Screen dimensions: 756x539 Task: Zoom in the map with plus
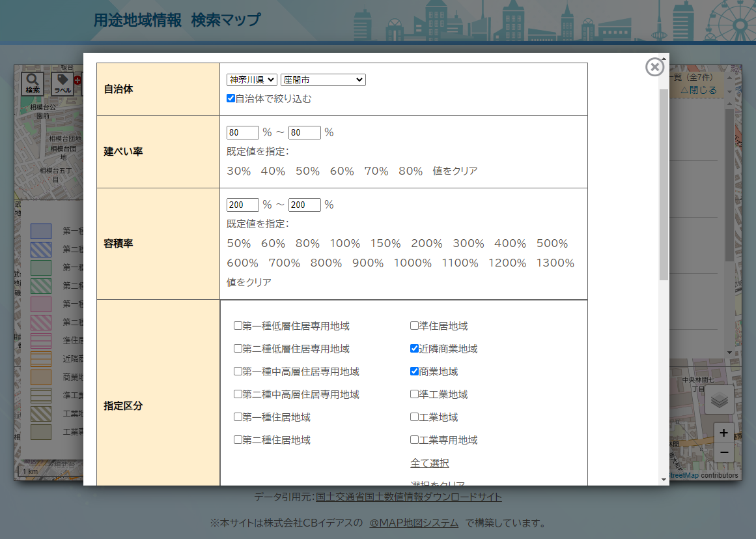tap(723, 433)
